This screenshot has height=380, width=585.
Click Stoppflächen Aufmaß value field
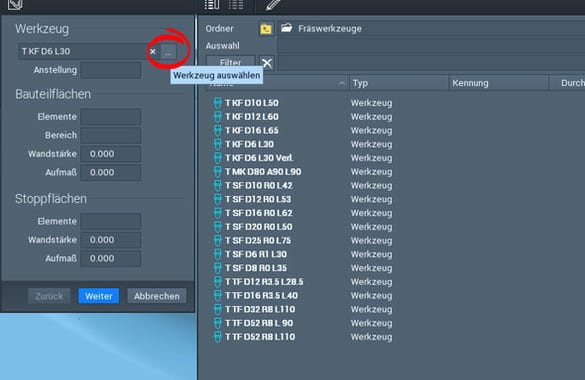pyautogui.click(x=110, y=258)
